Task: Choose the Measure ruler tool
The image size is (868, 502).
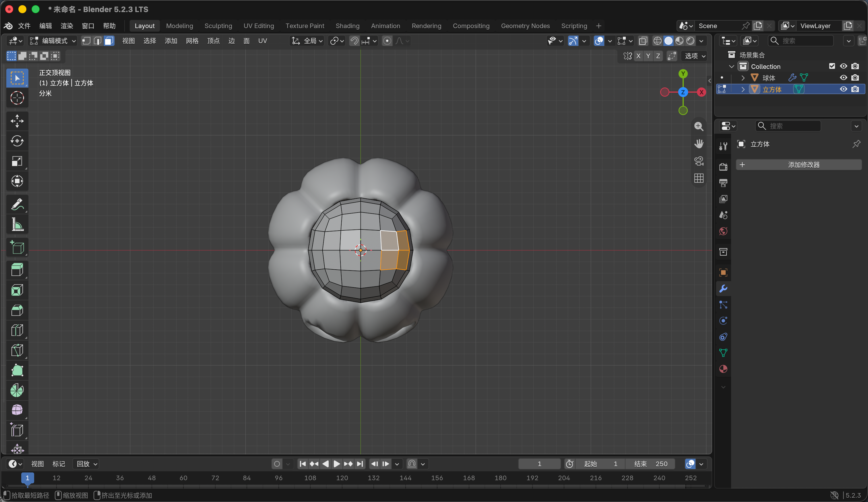Action: point(17,225)
